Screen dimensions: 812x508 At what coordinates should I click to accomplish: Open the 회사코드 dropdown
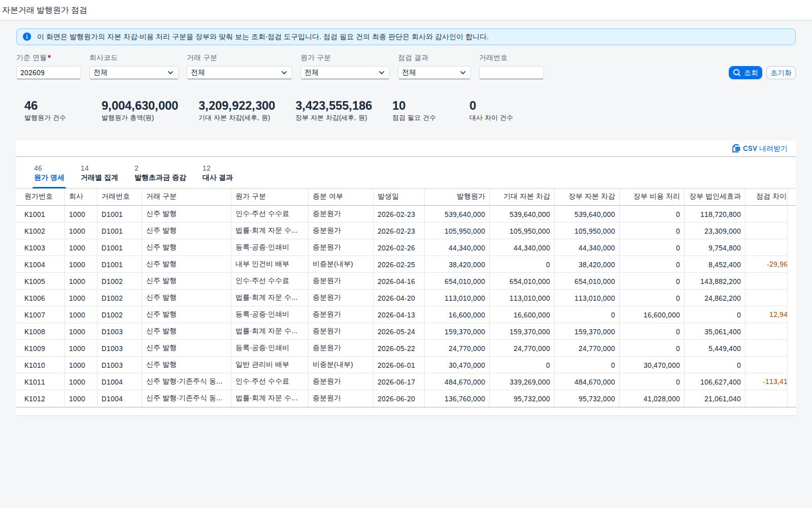coord(134,73)
